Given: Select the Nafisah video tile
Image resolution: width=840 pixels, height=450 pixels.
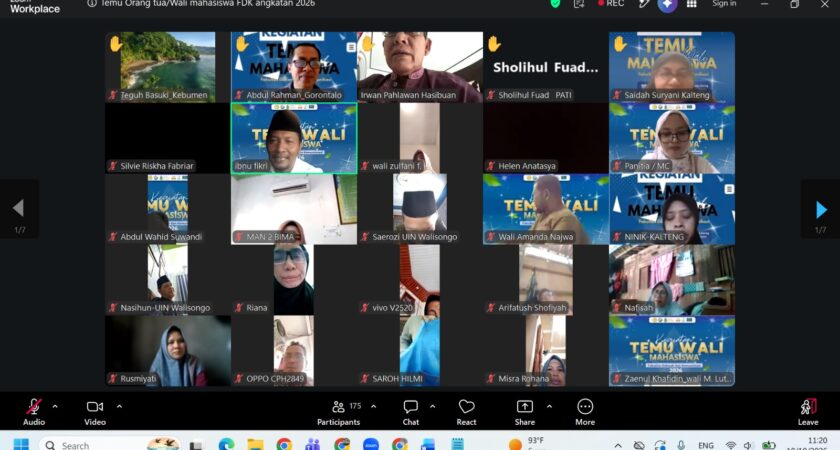Looking at the screenshot, I should [672, 280].
